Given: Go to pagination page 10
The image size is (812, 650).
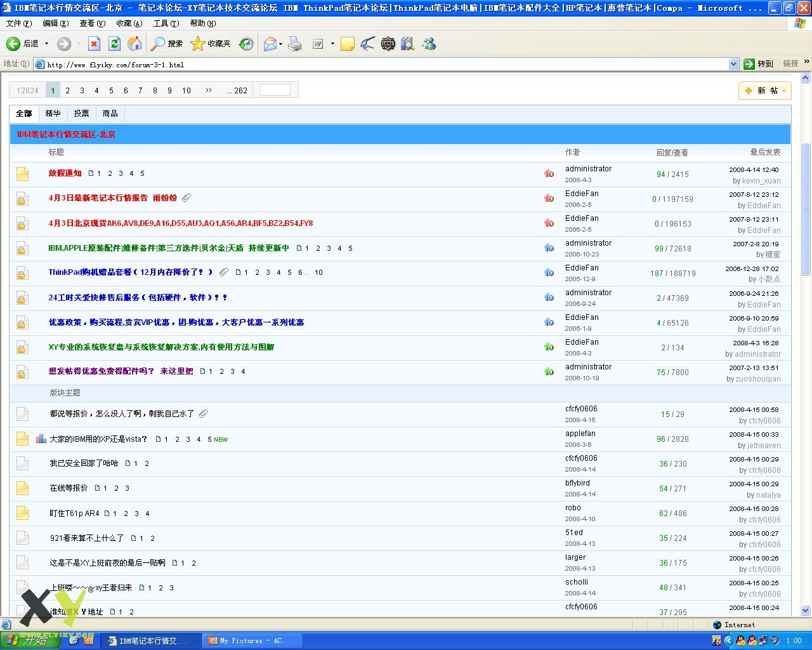Looking at the screenshot, I should 187,90.
